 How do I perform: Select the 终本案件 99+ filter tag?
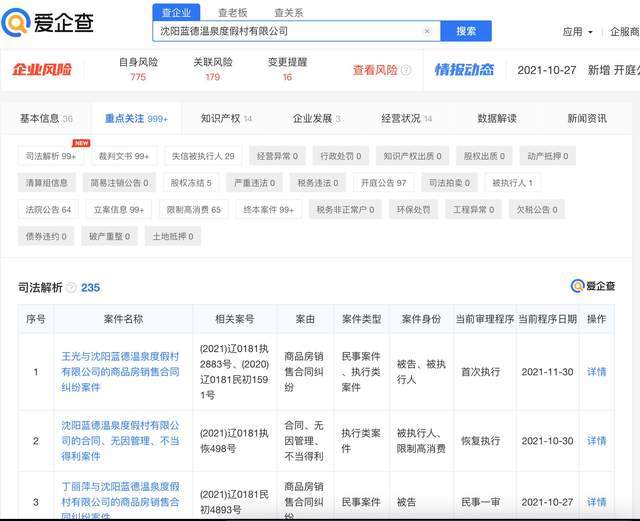click(269, 209)
